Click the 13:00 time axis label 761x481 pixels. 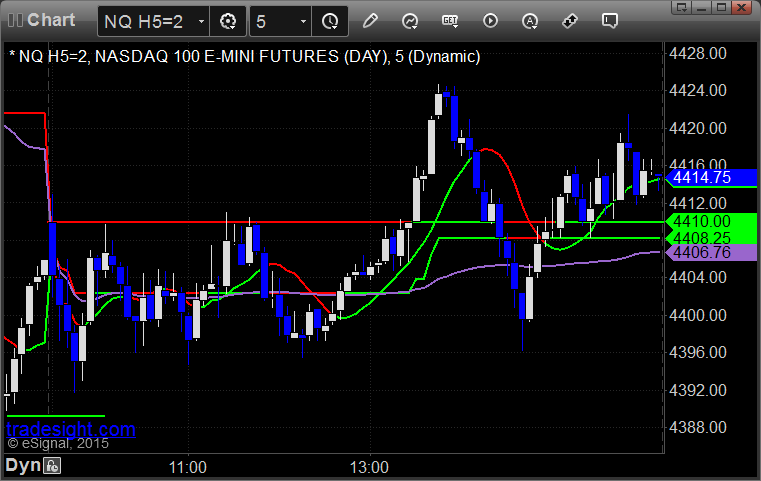pyautogui.click(x=369, y=467)
